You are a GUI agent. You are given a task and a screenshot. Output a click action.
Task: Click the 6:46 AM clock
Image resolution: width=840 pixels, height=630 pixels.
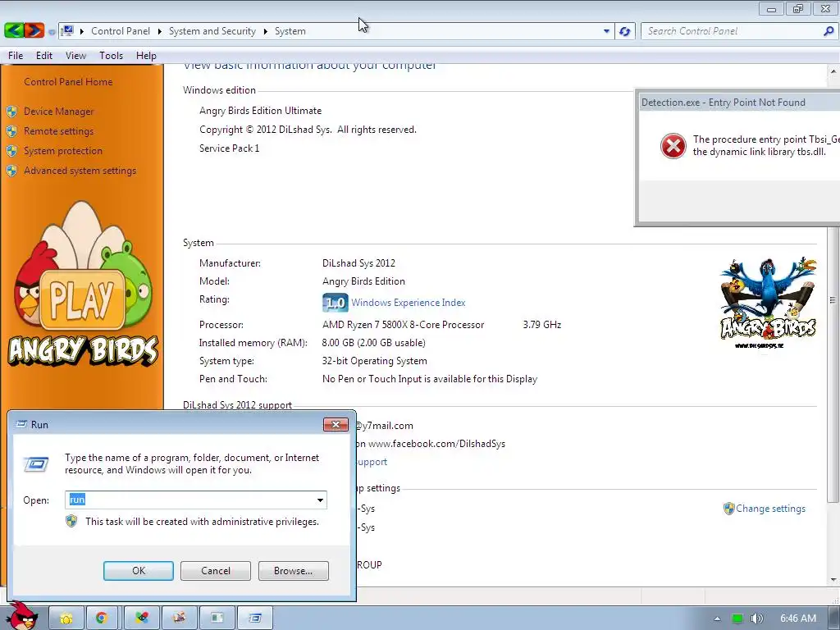[x=797, y=619]
